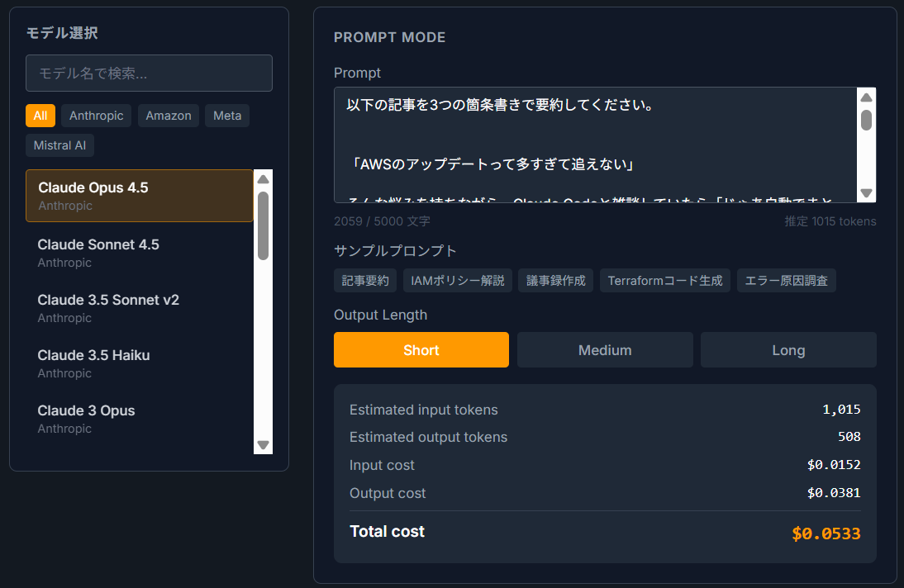Viewport: 904px width, 588px height.
Task: Select the All model filter
Action: coord(40,116)
